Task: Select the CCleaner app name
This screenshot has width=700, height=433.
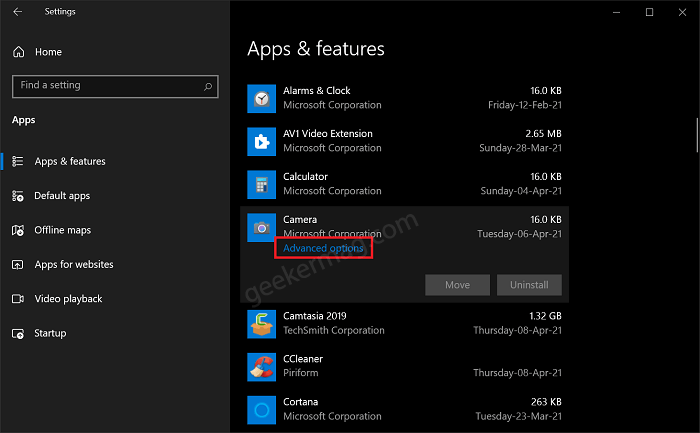Action: pos(303,359)
